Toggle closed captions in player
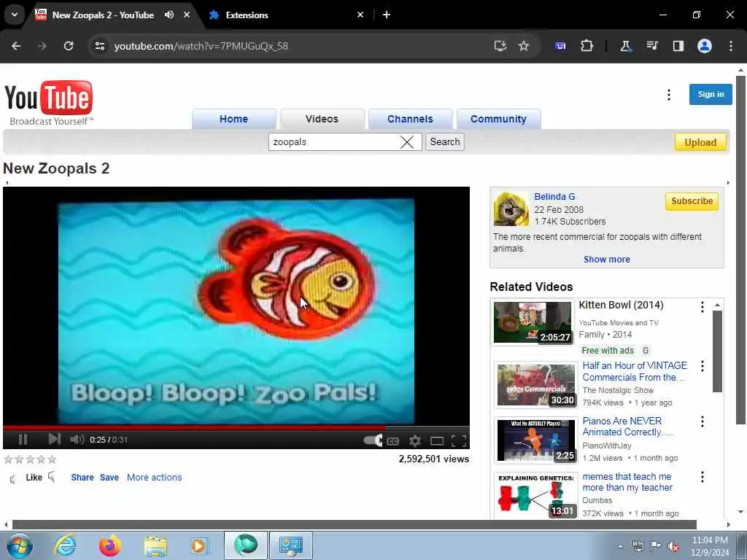This screenshot has width=747, height=560. point(392,441)
